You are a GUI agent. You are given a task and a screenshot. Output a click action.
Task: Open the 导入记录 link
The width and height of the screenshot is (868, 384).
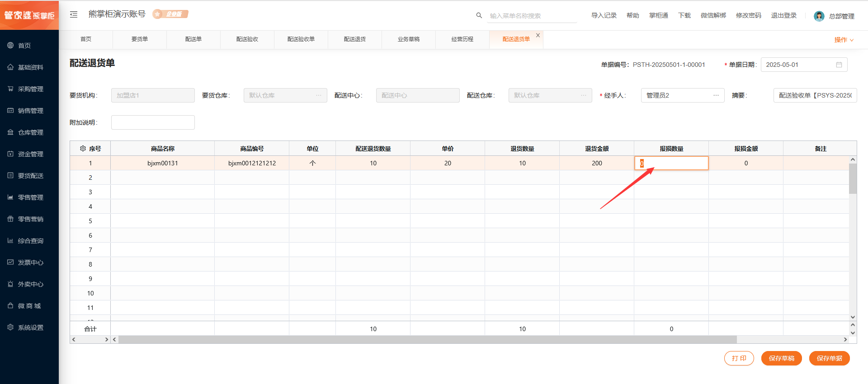coord(604,15)
